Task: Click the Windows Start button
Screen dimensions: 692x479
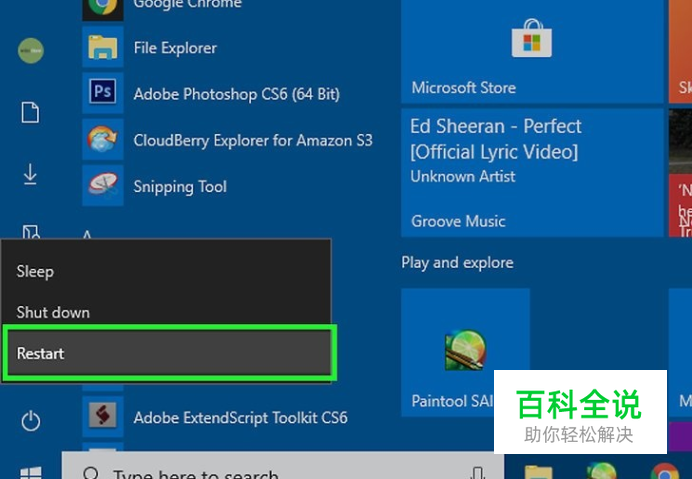Action: [31, 472]
